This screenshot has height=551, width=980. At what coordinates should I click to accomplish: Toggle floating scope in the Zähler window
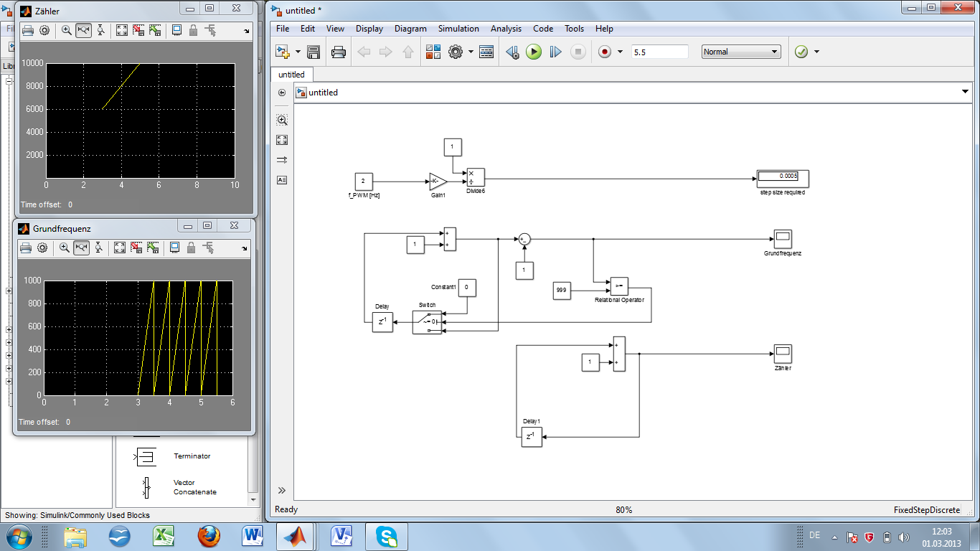(176, 30)
